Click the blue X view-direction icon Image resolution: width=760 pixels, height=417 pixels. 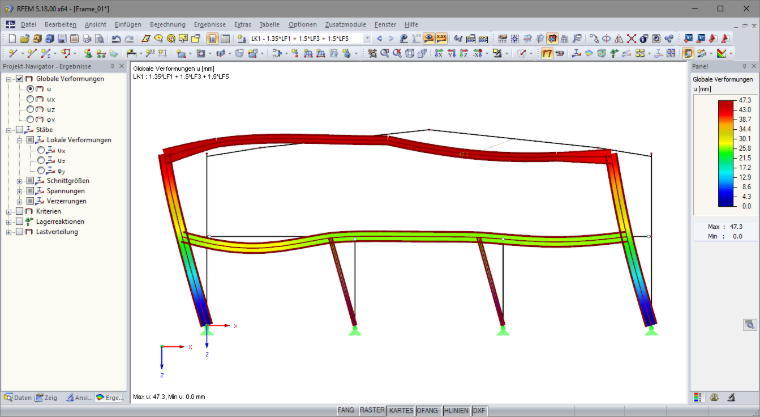(438, 53)
